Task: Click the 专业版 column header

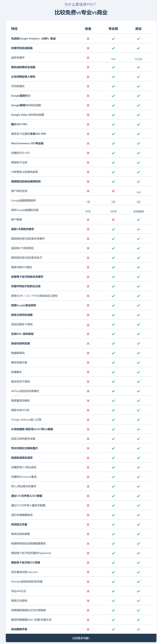Action: [113, 29]
